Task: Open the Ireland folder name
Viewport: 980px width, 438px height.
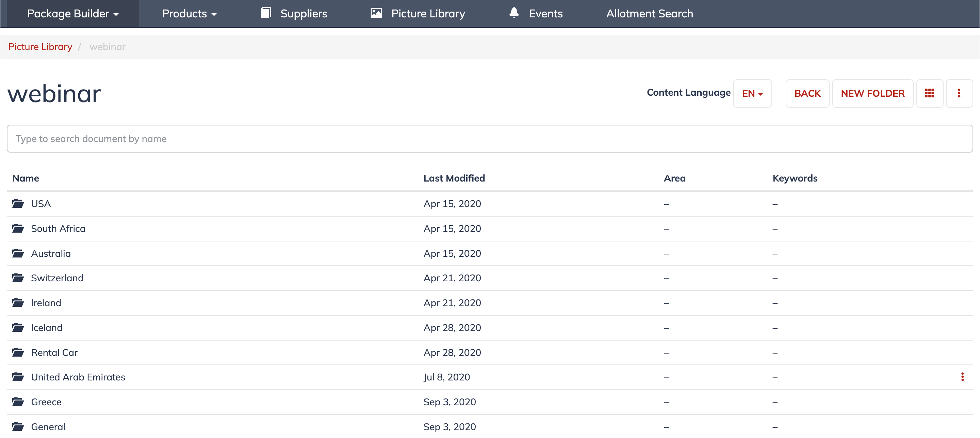Action: 46,303
